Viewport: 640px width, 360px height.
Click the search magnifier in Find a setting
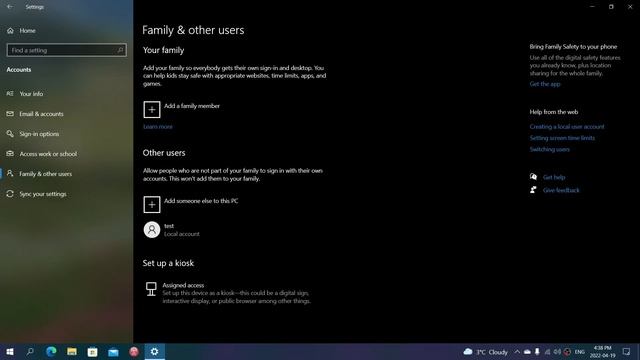click(120, 50)
